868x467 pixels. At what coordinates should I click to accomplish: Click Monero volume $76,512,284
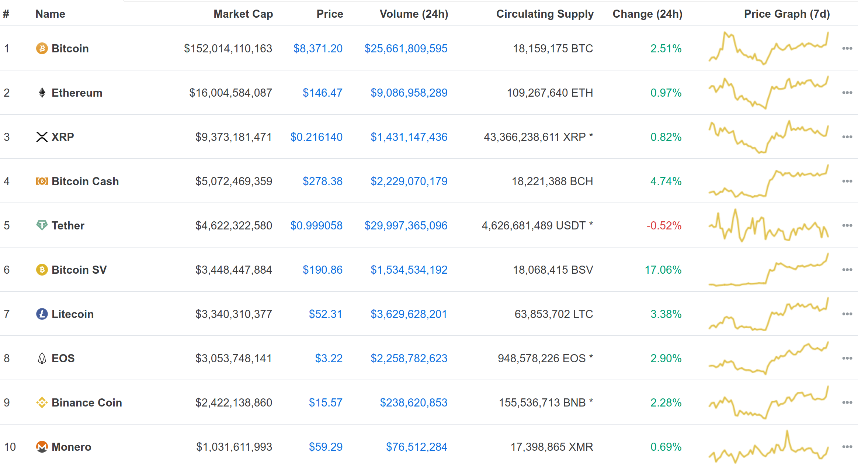(417, 447)
